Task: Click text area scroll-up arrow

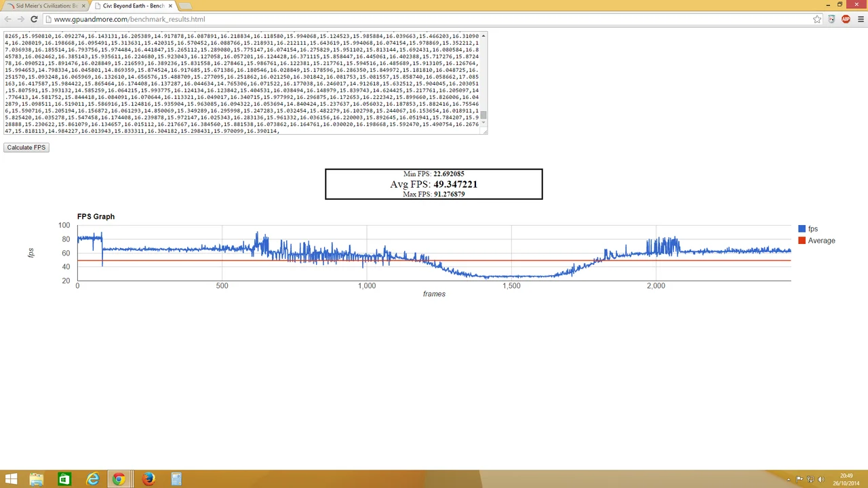Action: click(x=484, y=35)
